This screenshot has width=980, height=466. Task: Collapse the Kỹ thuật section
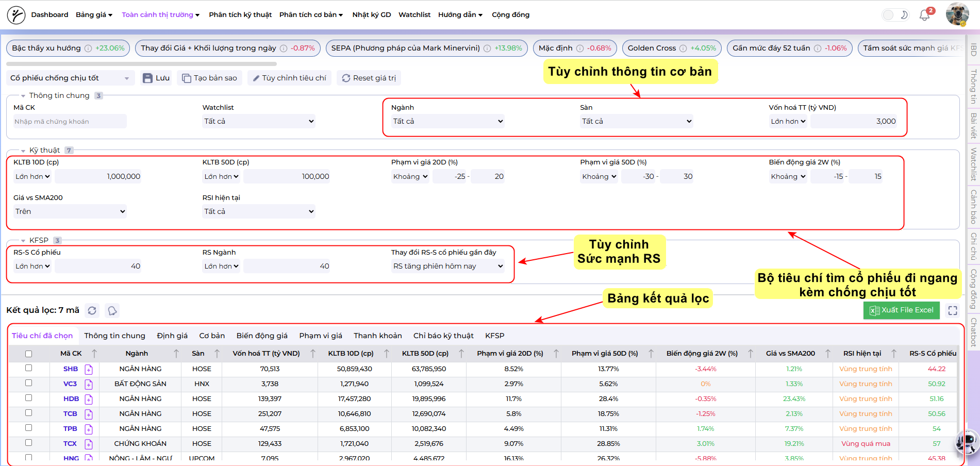point(22,149)
